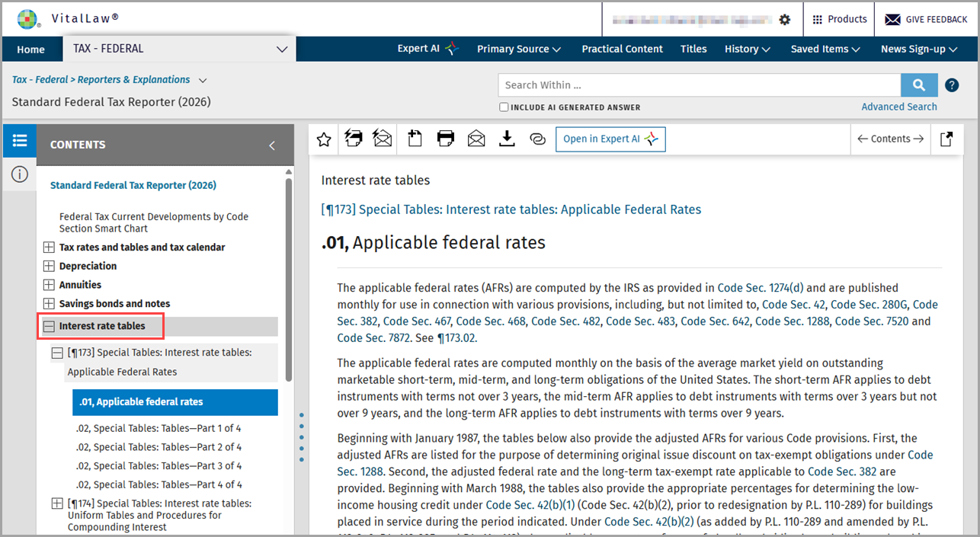Screen dimensions: 980x537
Task: Open Special Tables Part 3 of 4
Action: tap(159, 465)
